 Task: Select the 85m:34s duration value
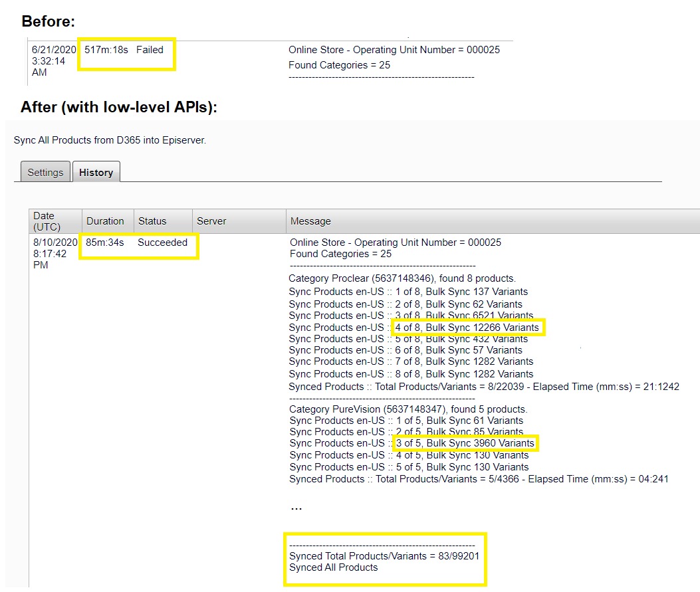point(104,243)
